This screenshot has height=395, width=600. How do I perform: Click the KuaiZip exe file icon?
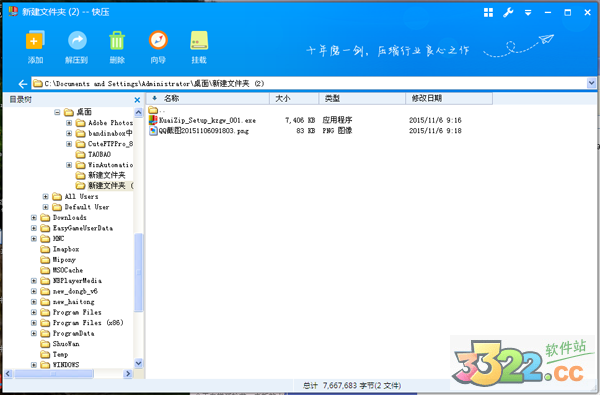(153, 120)
